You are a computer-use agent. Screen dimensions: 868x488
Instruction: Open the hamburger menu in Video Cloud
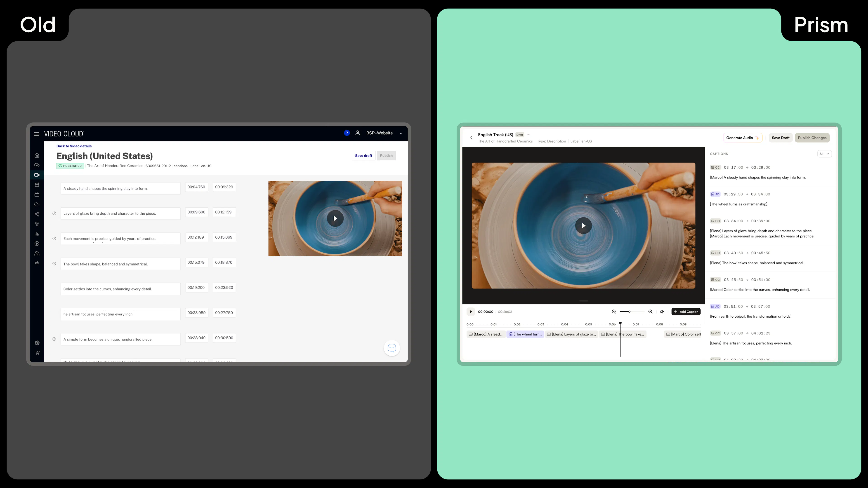click(36, 134)
